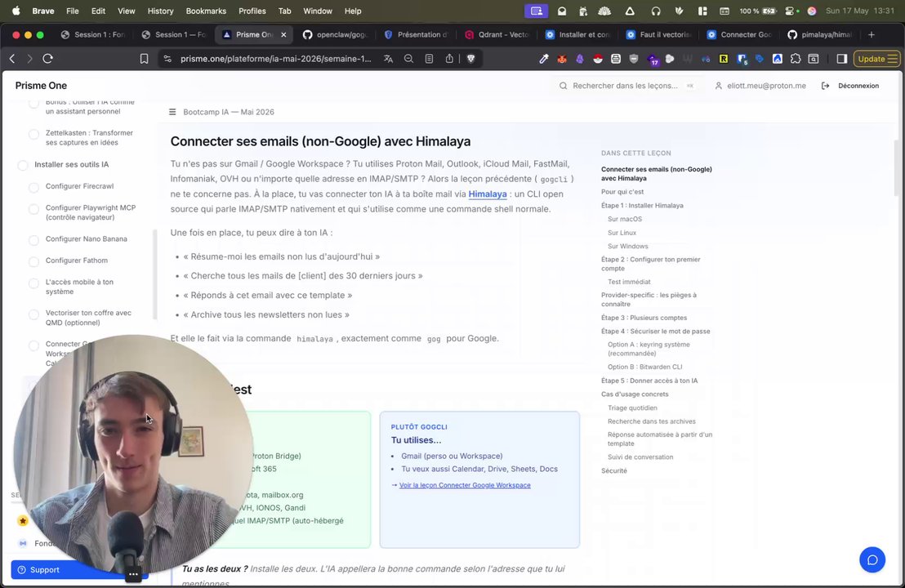The image size is (905, 588).
Task: Toggle the lesson menu hamburger icon
Action: tap(172, 112)
